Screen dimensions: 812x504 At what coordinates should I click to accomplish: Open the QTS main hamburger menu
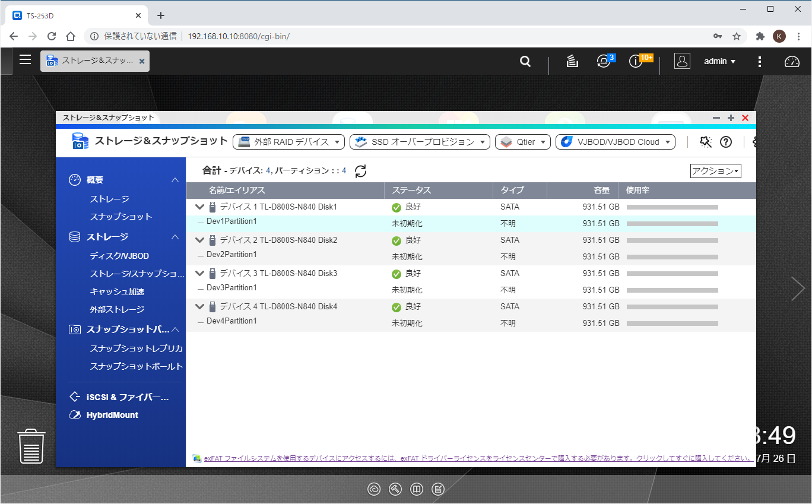(25, 59)
